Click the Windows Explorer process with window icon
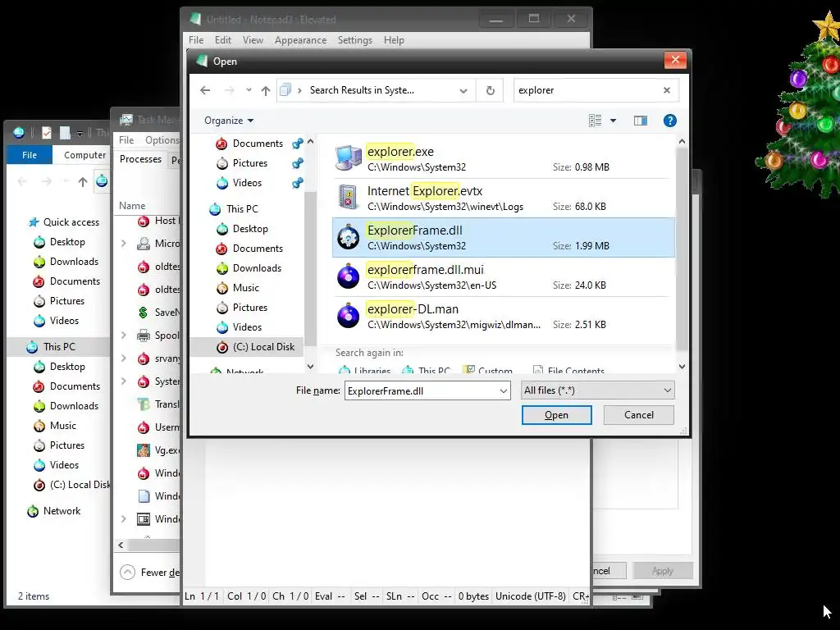 [158, 519]
